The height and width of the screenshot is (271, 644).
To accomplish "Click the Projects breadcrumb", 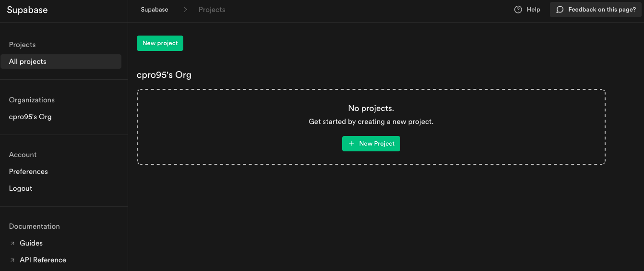I will (212, 10).
